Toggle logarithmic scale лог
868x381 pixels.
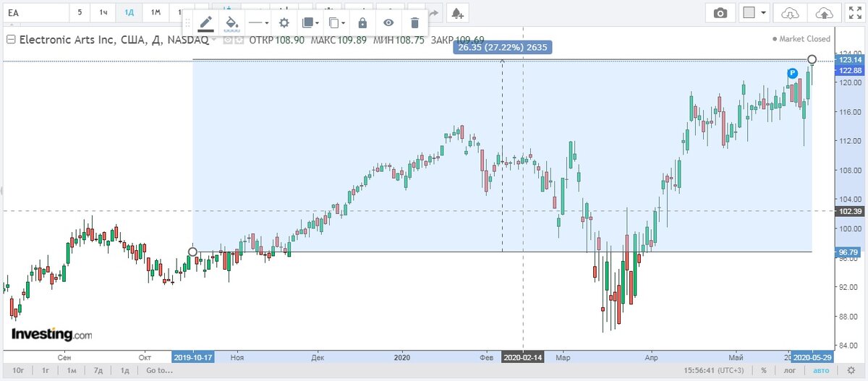[791, 371]
